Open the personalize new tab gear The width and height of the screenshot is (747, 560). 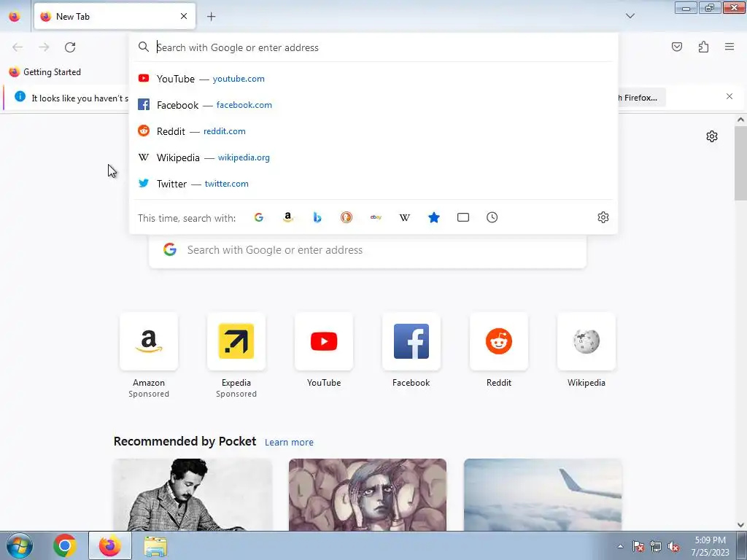tap(712, 136)
